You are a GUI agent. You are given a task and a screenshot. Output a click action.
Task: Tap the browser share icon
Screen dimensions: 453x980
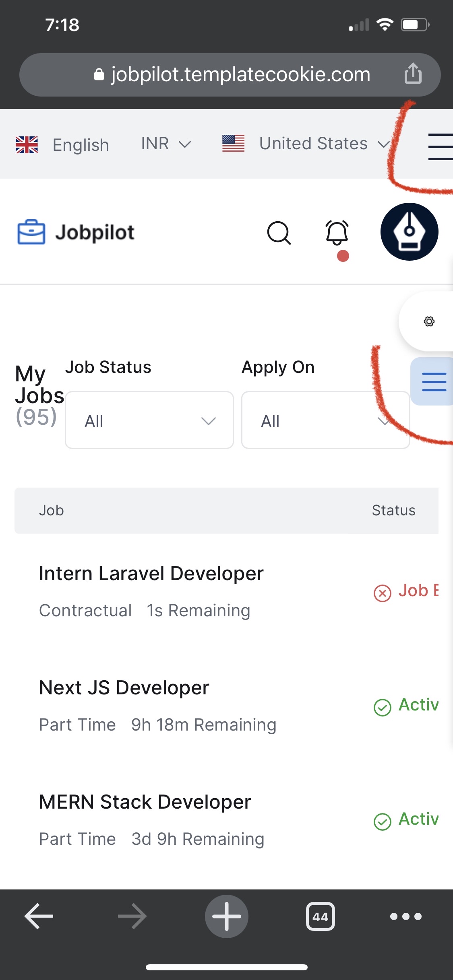click(413, 74)
